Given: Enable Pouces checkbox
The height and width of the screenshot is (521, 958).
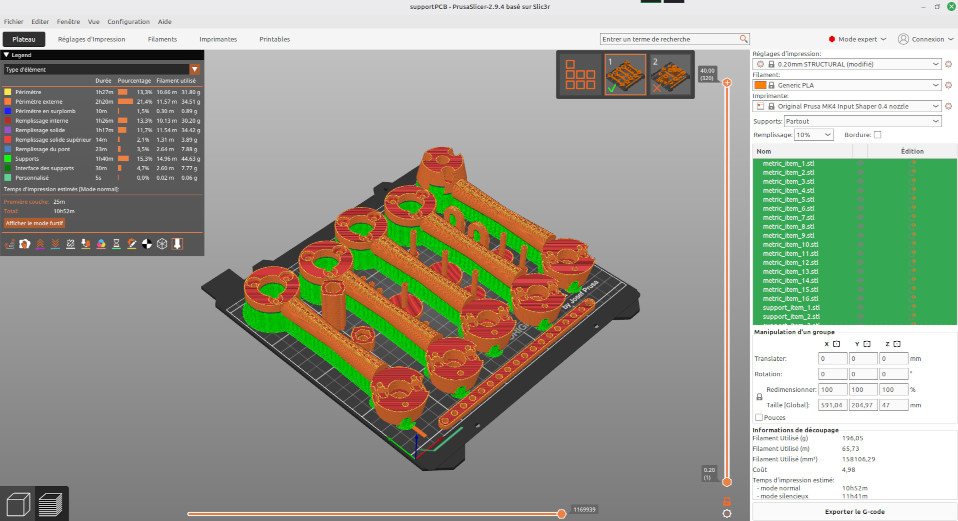Looking at the screenshot, I should tap(759, 418).
